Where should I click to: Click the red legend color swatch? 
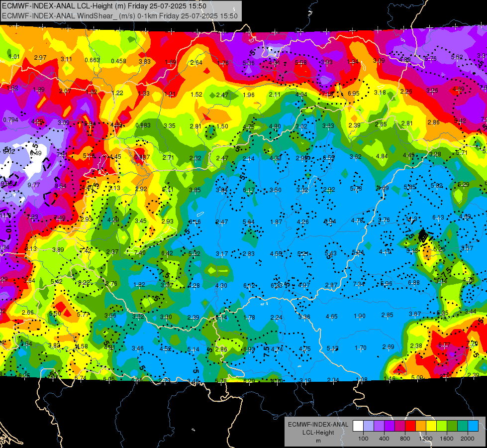(410, 426)
